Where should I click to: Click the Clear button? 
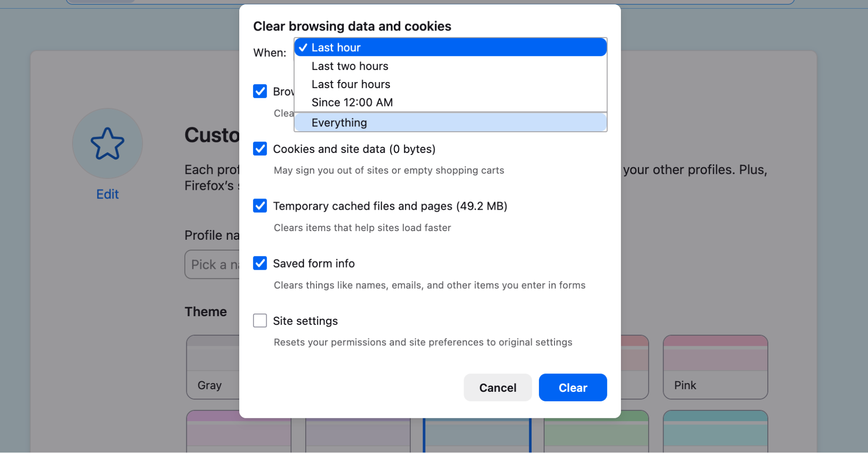coord(572,387)
